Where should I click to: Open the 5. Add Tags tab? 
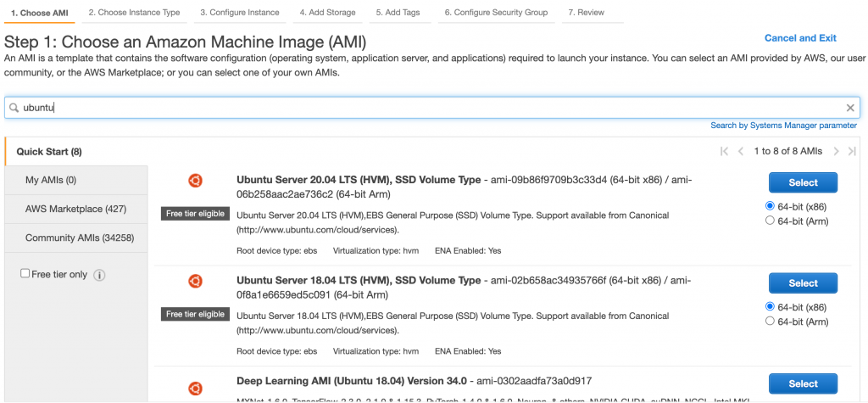[x=398, y=12]
